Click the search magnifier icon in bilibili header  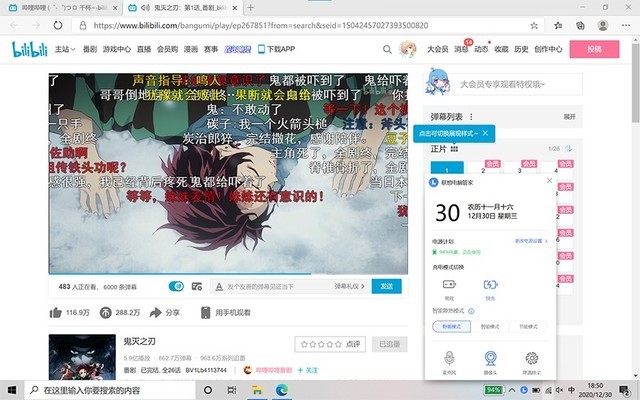(387, 49)
